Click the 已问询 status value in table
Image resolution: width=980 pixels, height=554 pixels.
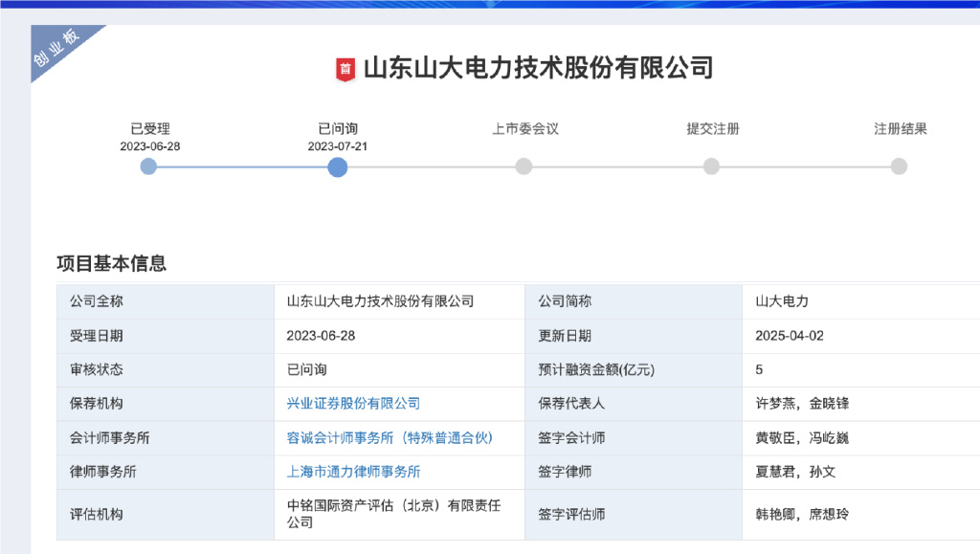[x=306, y=369]
